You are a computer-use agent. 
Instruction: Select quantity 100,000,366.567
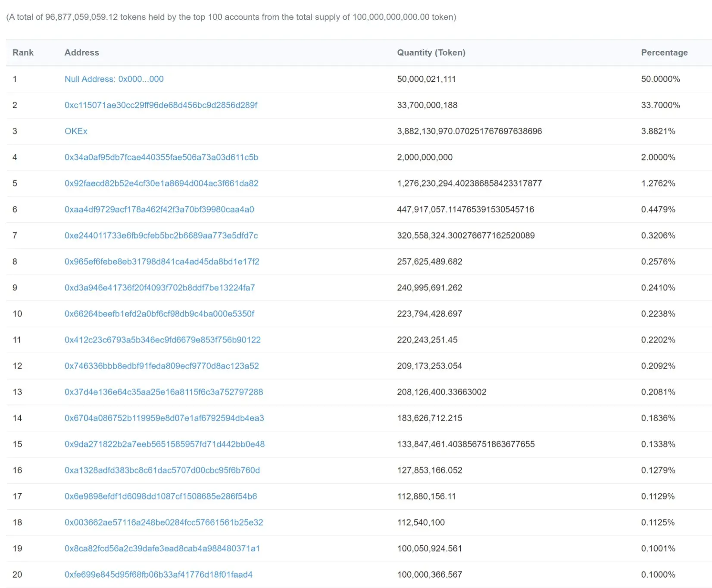coord(429,574)
